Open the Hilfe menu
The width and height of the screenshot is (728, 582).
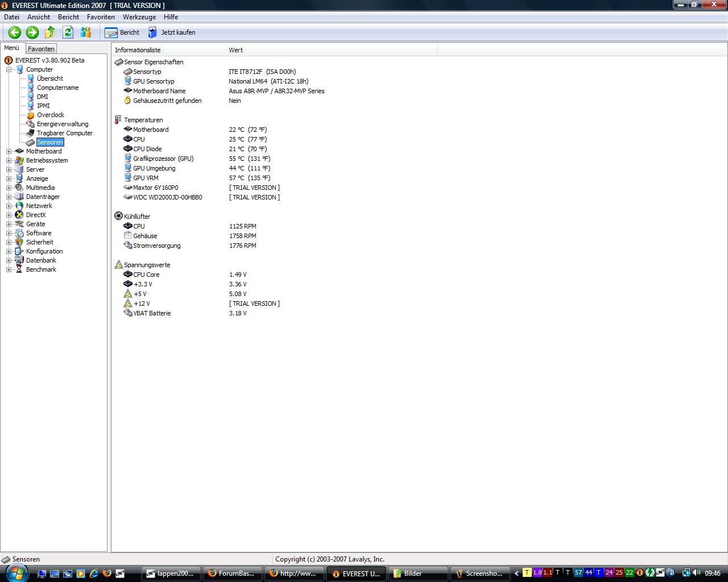(x=171, y=17)
